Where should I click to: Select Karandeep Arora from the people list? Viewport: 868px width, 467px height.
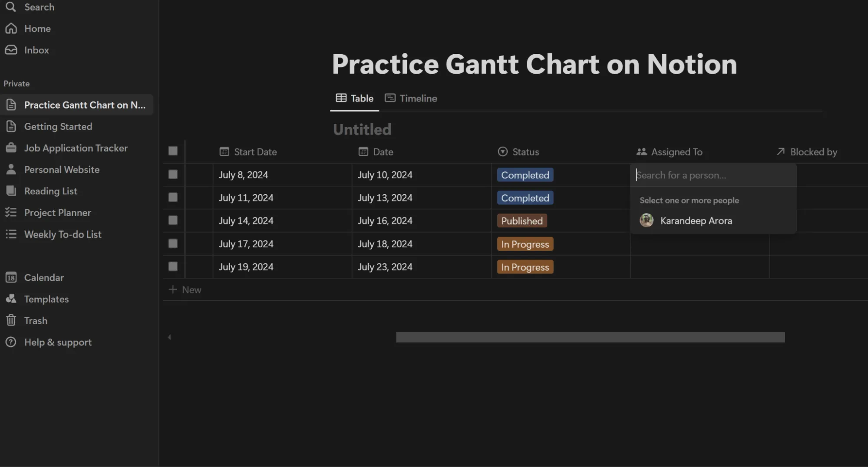[713, 220]
